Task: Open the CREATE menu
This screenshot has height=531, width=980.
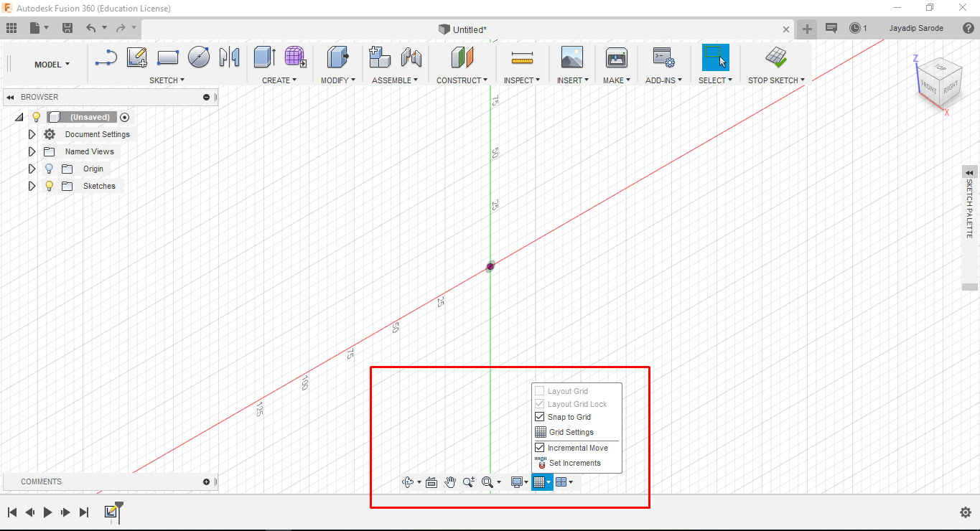Action: [279, 80]
